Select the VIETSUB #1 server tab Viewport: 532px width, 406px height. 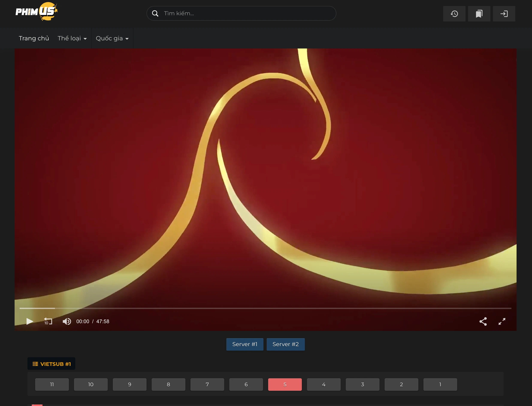51,364
